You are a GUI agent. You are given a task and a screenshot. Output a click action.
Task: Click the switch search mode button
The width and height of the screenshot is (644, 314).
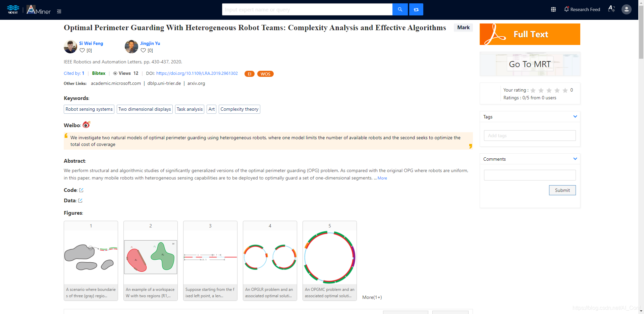pyautogui.click(x=416, y=9)
